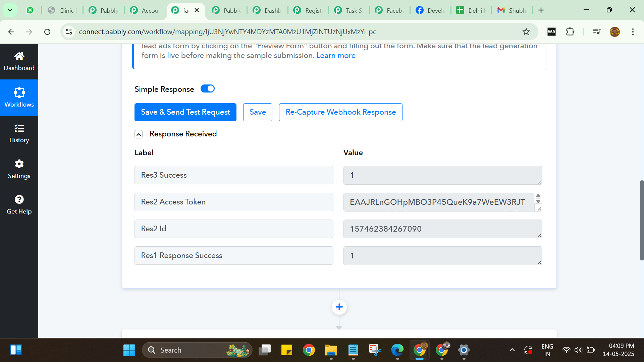The width and height of the screenshot is (644, 362).
Task: Click the Res2 Id value field
Action: pos(442,229)
